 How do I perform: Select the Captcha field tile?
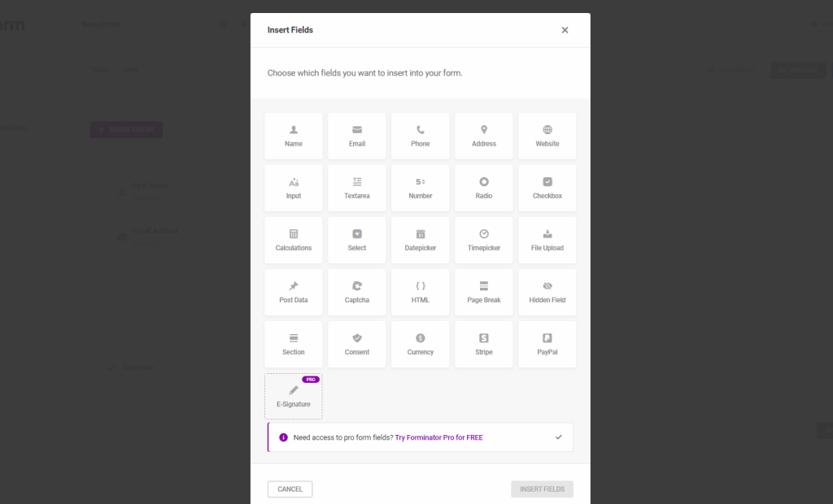point(357,292)
